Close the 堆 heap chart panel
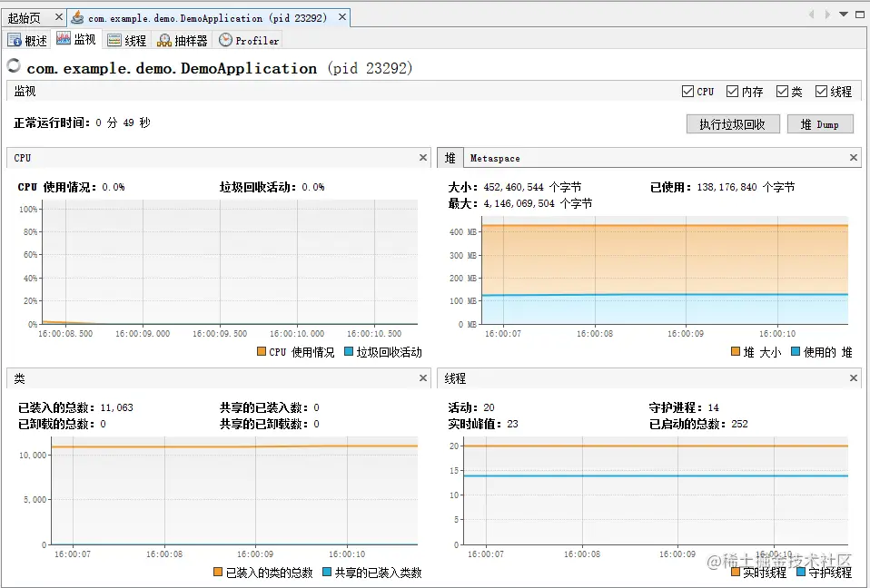The height and width of the screenshot is (588, 870). coord(854,157)
